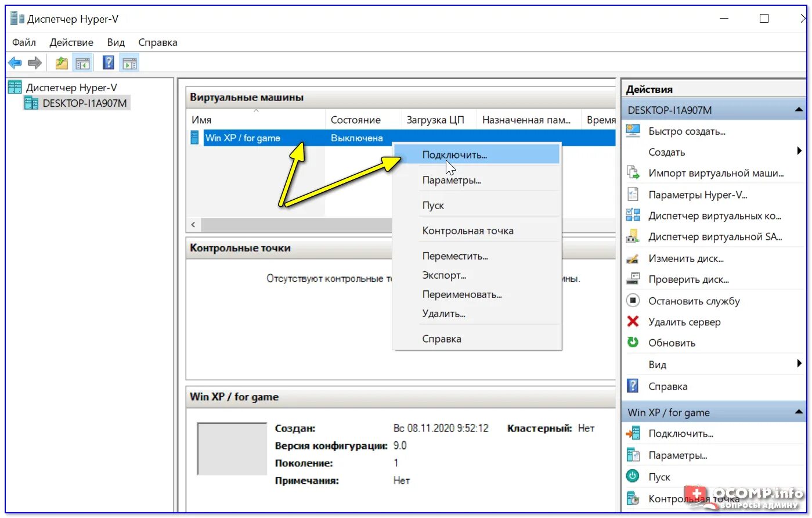Expand the 'Вид' submenu arrow in Actions

tap(800, 364)
